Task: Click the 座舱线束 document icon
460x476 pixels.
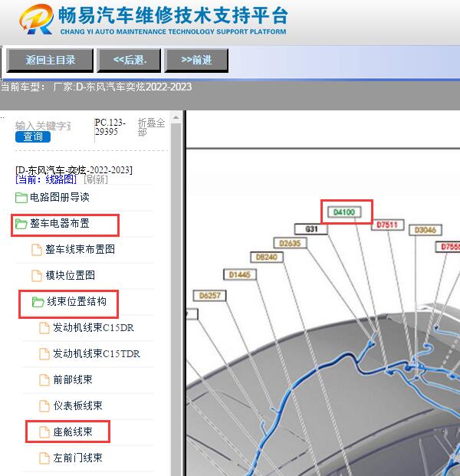Action: coord(44,432)
